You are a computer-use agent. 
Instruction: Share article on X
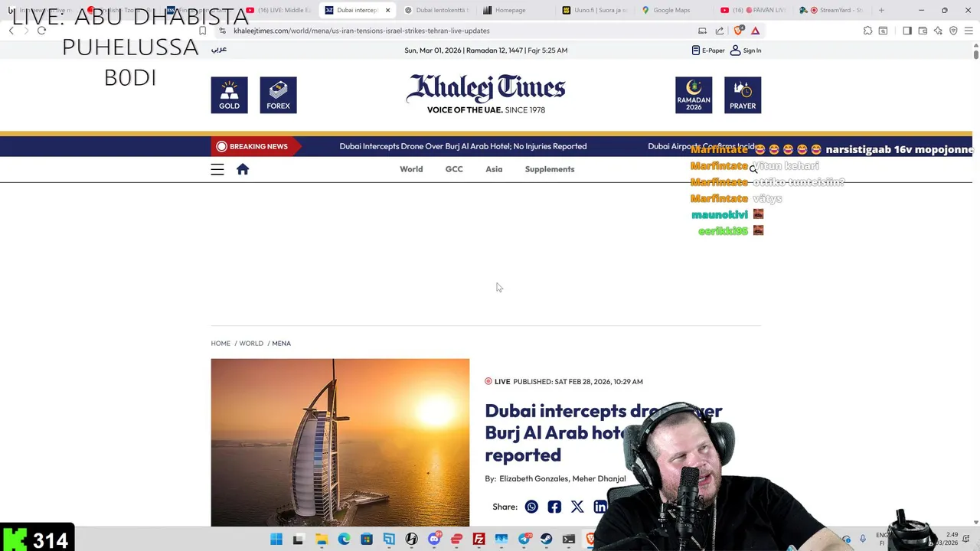click(577, 507)
